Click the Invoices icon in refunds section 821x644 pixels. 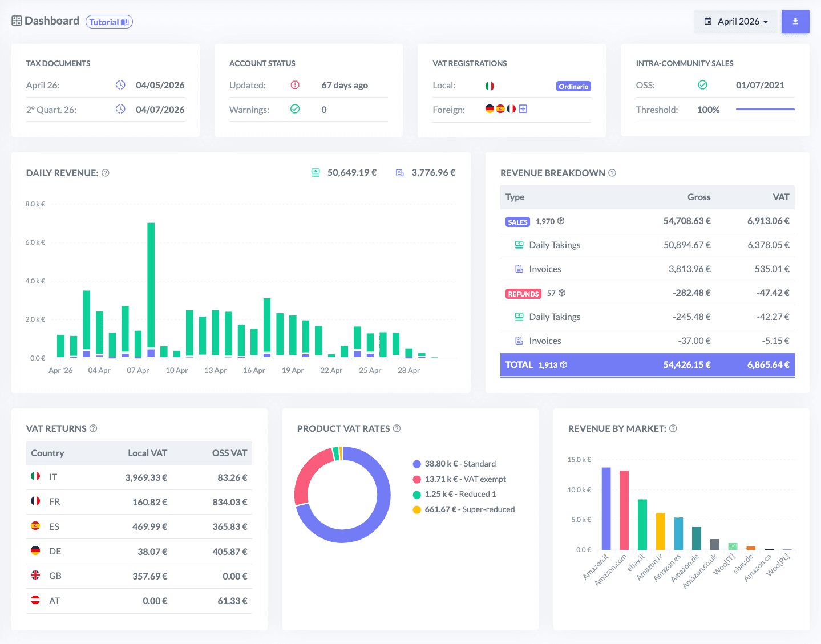click(x=519, y=341)
